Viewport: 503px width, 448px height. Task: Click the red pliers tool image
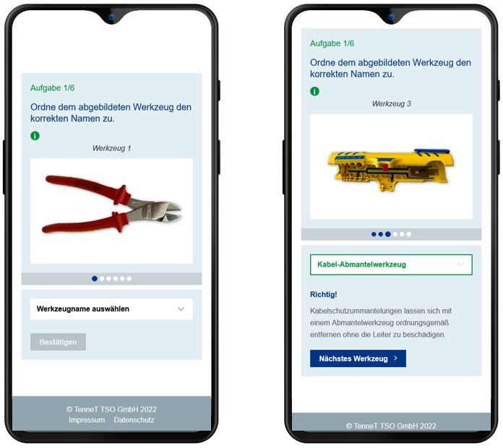coord(111,204)
